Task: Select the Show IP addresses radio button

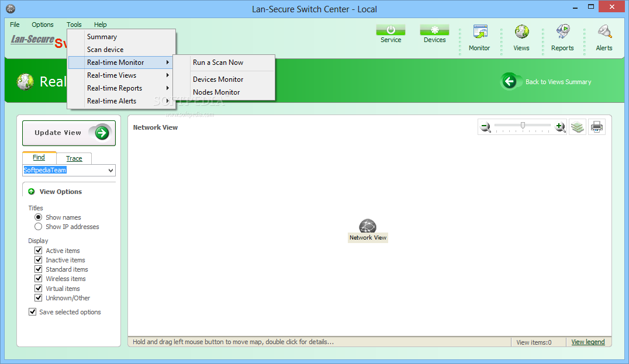Action: pyautogui.click(x=38, y=227)
